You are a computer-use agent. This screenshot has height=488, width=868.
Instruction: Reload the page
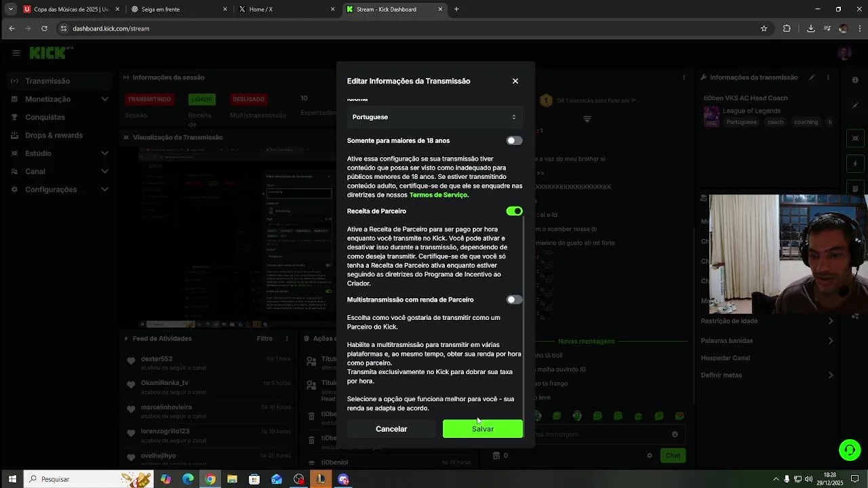[44, 28]
